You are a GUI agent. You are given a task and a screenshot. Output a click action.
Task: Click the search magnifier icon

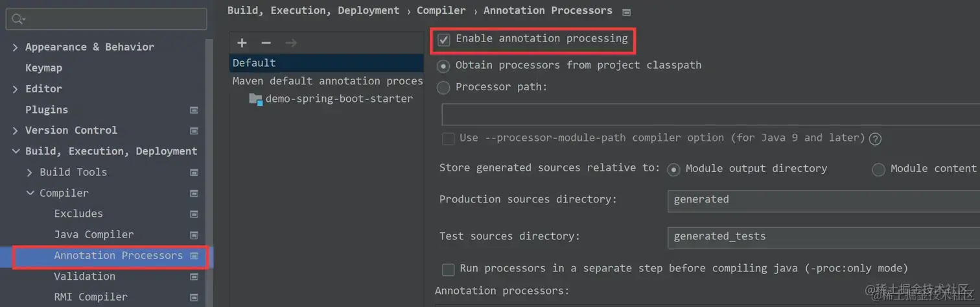(x=17, y=19)
